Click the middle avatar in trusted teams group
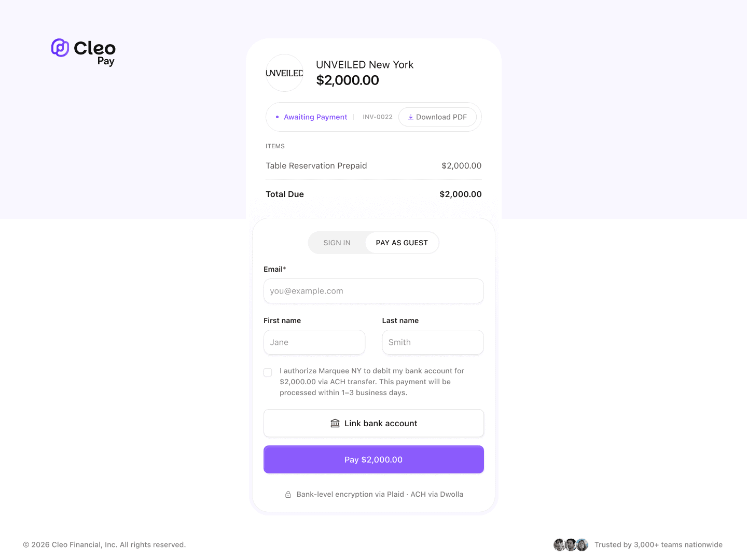Image resolution: width=747 pixels, height=560 pixels. [x=571, y=544]
